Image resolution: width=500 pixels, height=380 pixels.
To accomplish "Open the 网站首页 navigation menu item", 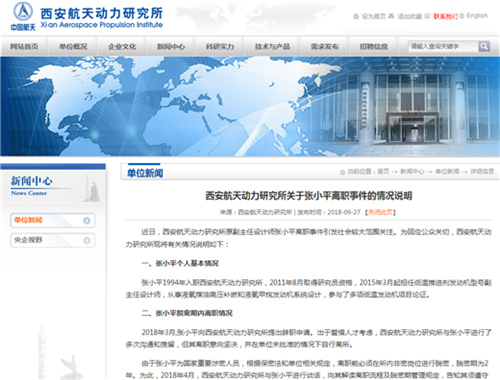I will 24,47.
